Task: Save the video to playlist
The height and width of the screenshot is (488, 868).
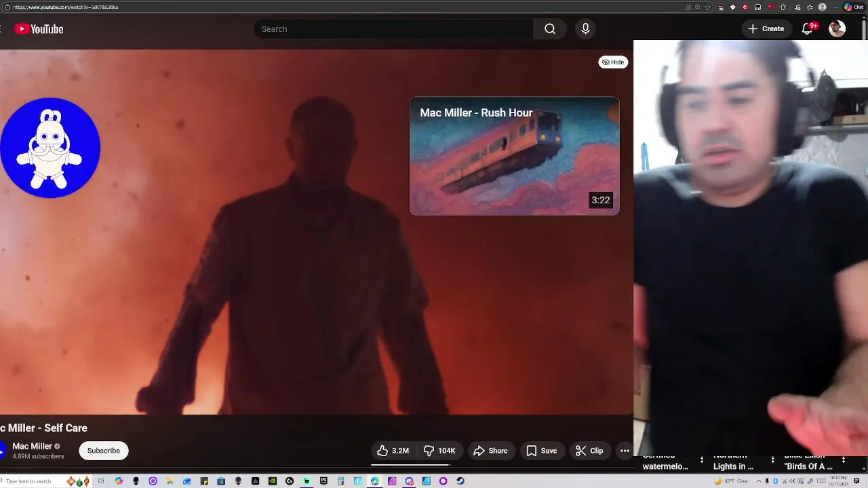Action: click(542, 451)
